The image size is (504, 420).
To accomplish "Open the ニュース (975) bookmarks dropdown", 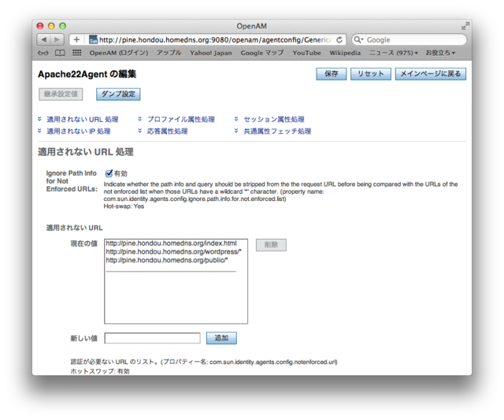I will coord(394,53).
